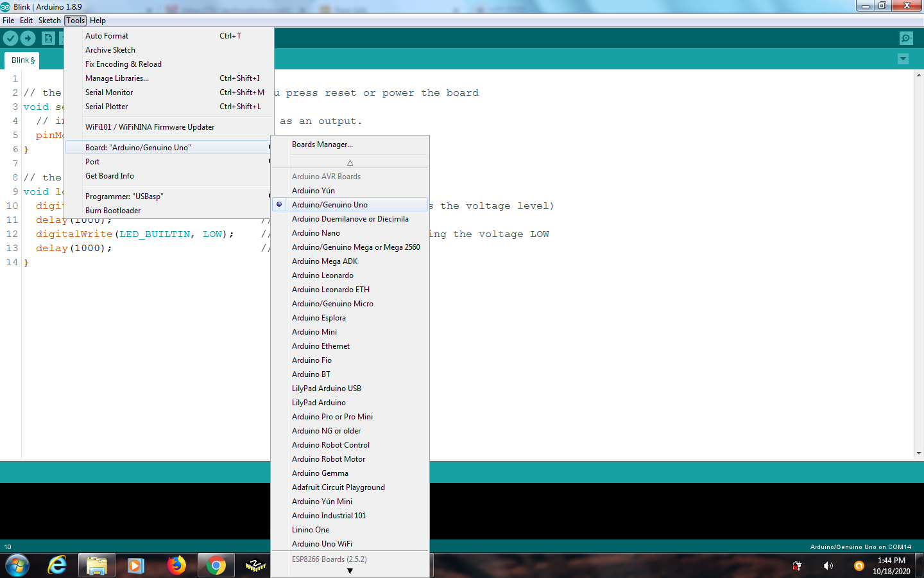Click the Upload arrow toolbar icon

click(x=28, y=38)
